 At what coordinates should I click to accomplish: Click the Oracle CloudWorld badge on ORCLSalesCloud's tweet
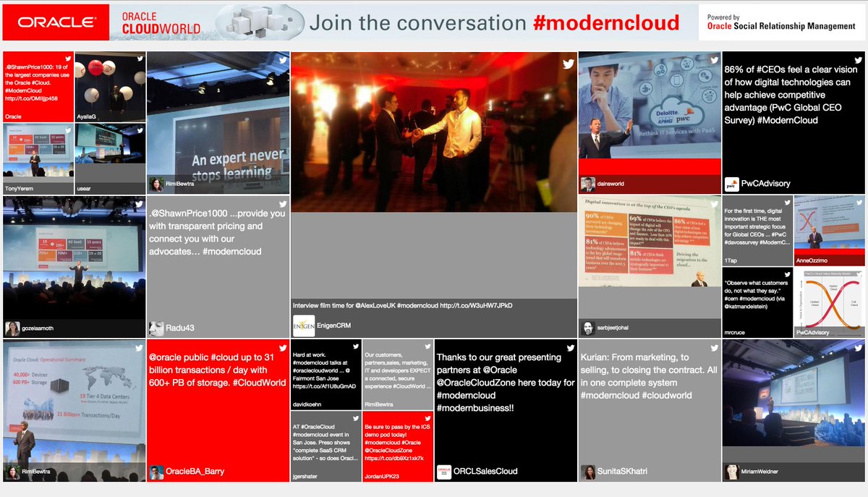click(445, 472)
